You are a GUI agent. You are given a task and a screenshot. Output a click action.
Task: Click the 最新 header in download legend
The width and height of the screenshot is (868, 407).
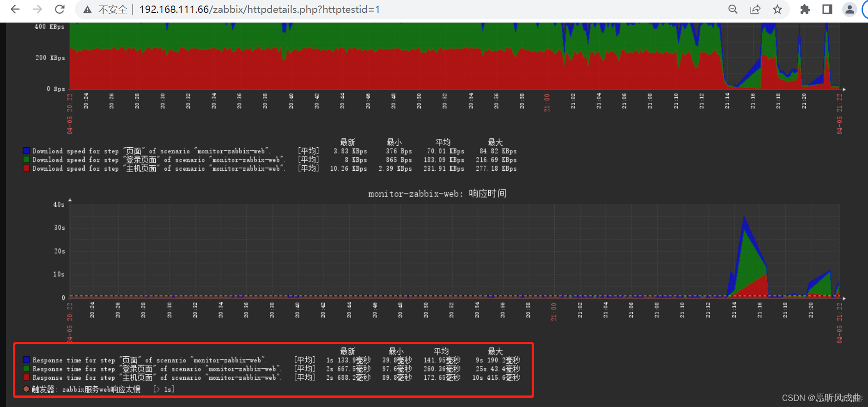pos(347,142)
